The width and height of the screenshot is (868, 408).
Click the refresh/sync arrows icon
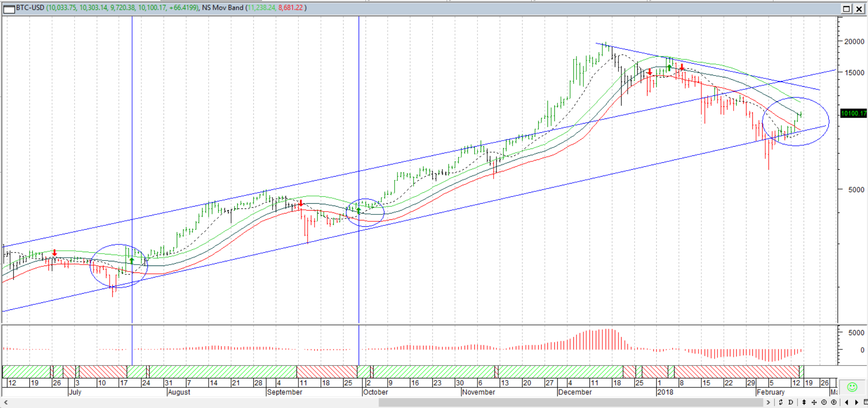pyautogui.click(x=781, y=402)
